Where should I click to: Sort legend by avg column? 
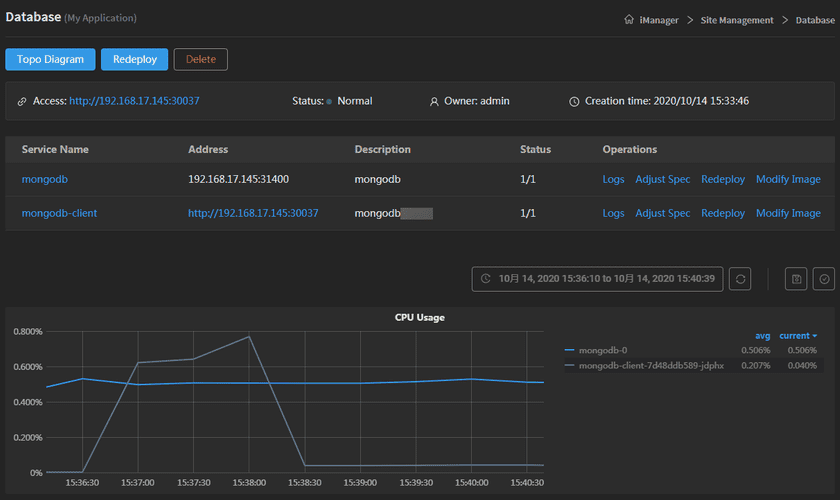[762, 336]
